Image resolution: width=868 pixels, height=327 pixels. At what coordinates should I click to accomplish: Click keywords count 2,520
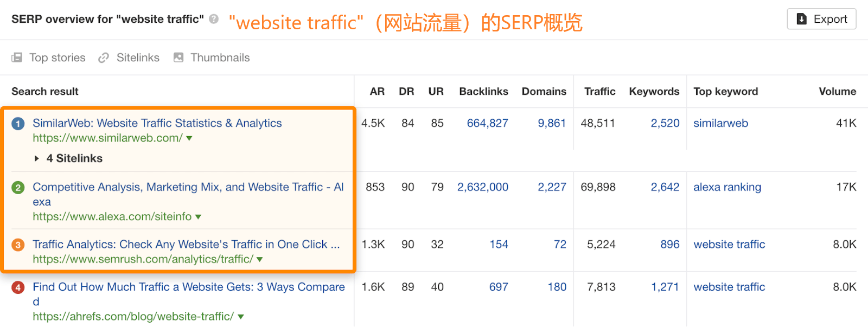tap(665, 123)
